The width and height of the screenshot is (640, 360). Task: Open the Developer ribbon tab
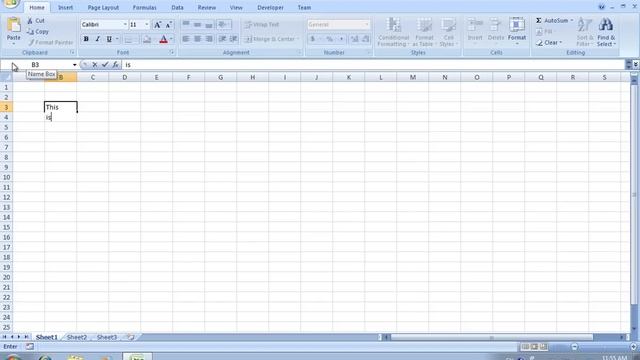[270, 7]
